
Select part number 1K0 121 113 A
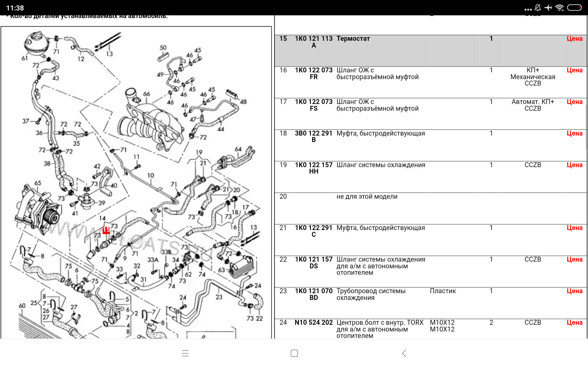pyautogui.click(x=314, y=42)
